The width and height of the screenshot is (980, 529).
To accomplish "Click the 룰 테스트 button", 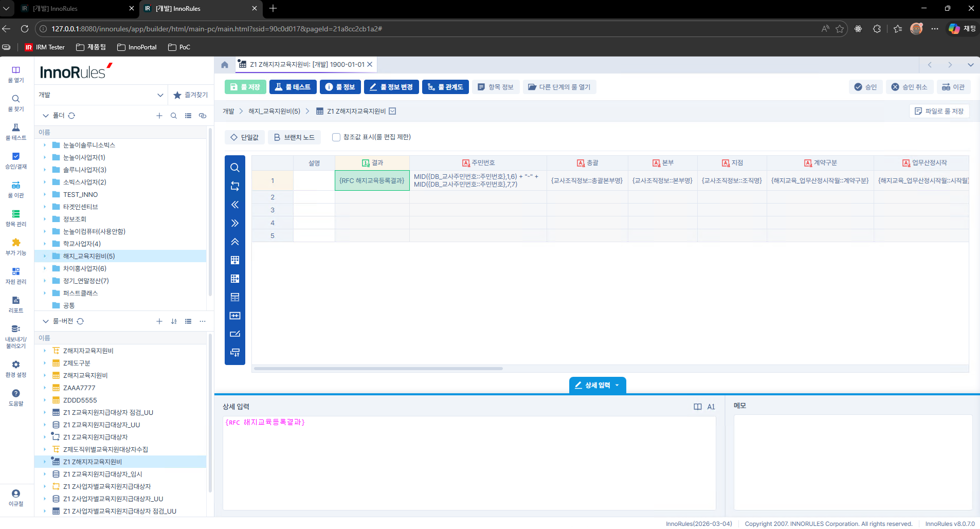I will (x=293, y=87).
